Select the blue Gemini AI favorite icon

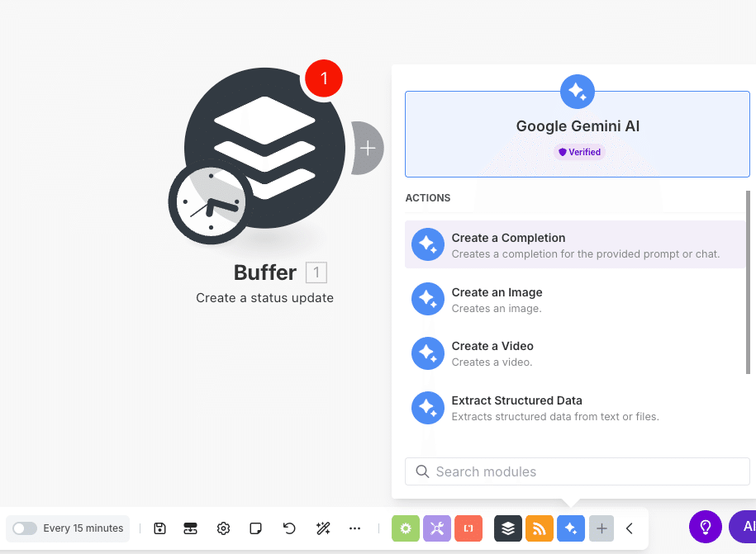click(571, 528)
